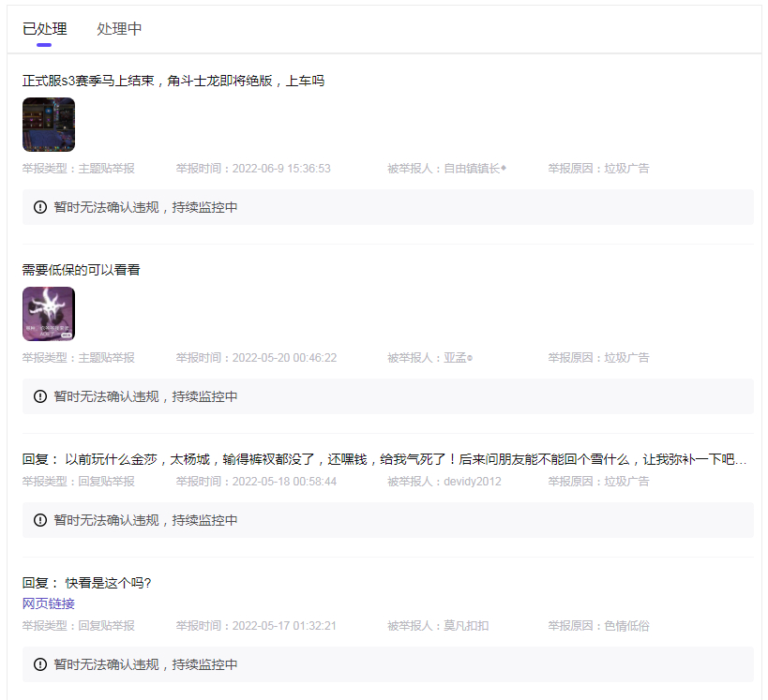Click reported user name 自由镇镇长
The width and height of the screenshot is (768, 700).
click(472, 169)
